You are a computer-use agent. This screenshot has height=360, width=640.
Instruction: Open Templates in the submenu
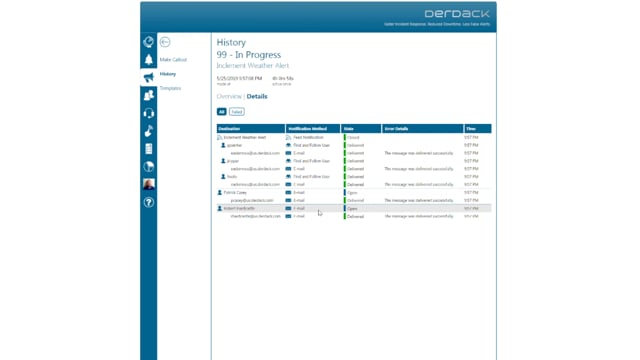point(170,88)
